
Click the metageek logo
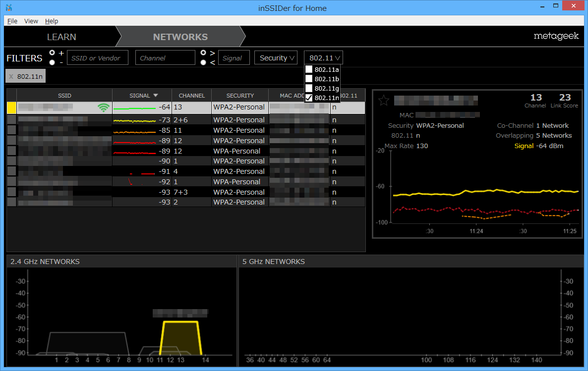tap(556, 36)
